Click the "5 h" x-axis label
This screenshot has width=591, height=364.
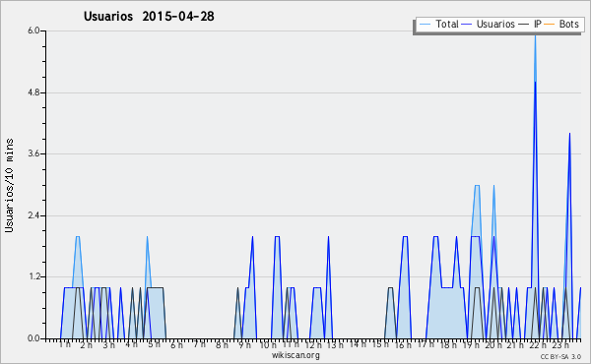pyautogui.click(x=155, y=344)
